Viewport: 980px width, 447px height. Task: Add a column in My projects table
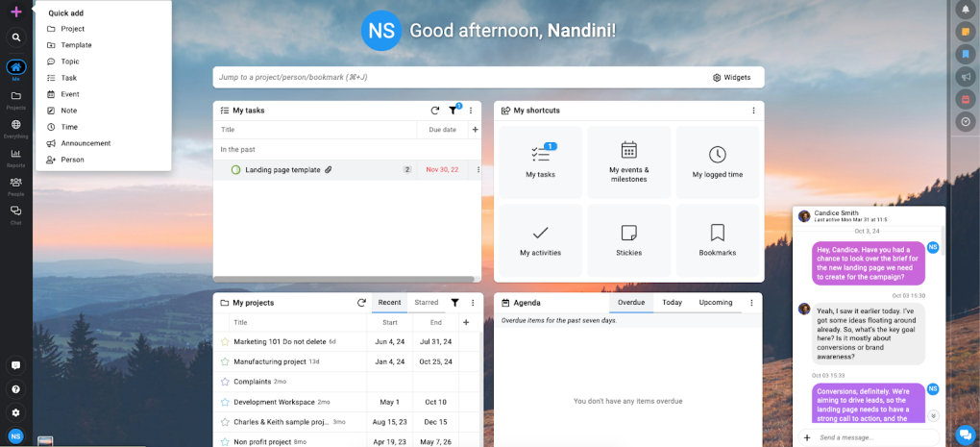pos(466,323)
